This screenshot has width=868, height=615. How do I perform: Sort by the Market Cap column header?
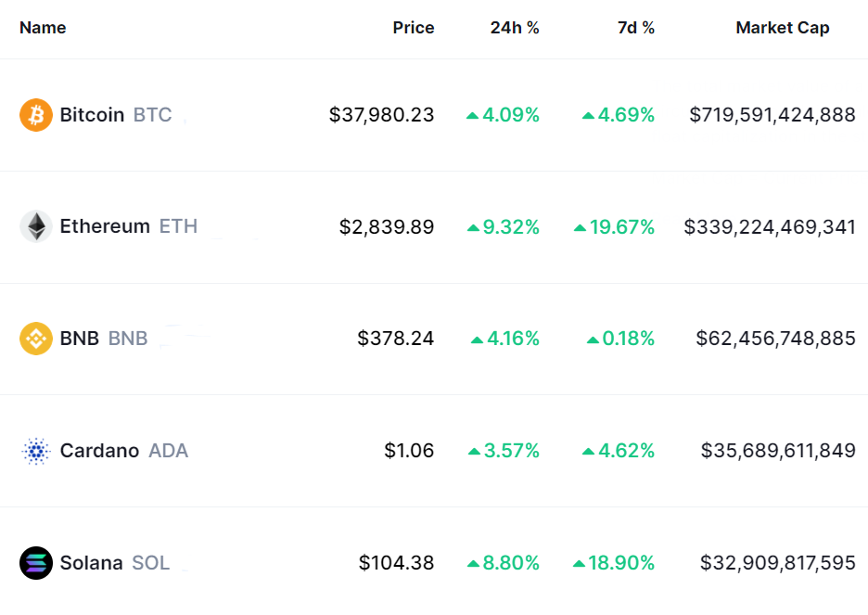click(782, 28)
